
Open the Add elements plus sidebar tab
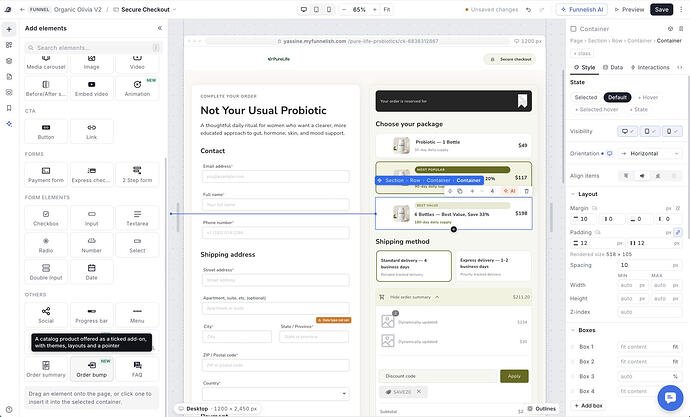coord(9,29)
